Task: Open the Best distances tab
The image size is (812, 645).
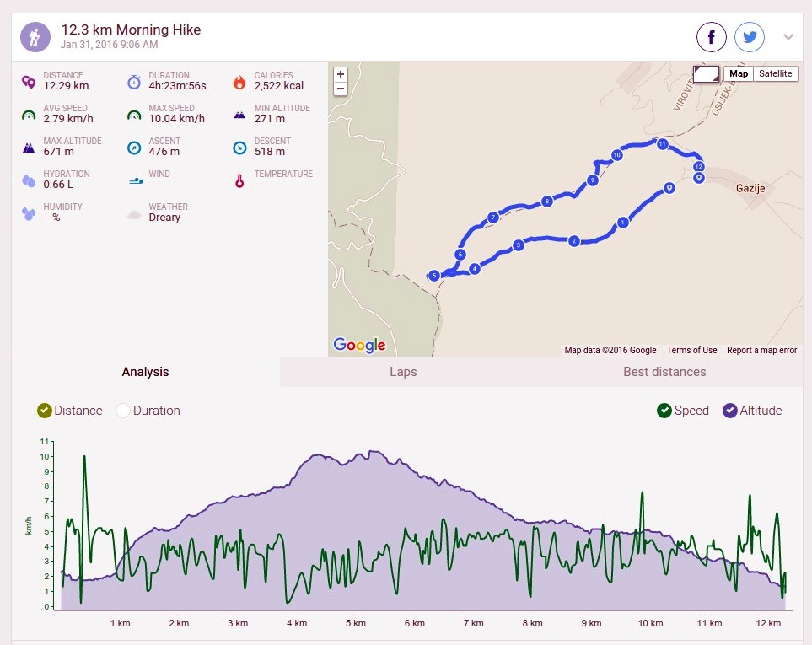Action: 664,372
